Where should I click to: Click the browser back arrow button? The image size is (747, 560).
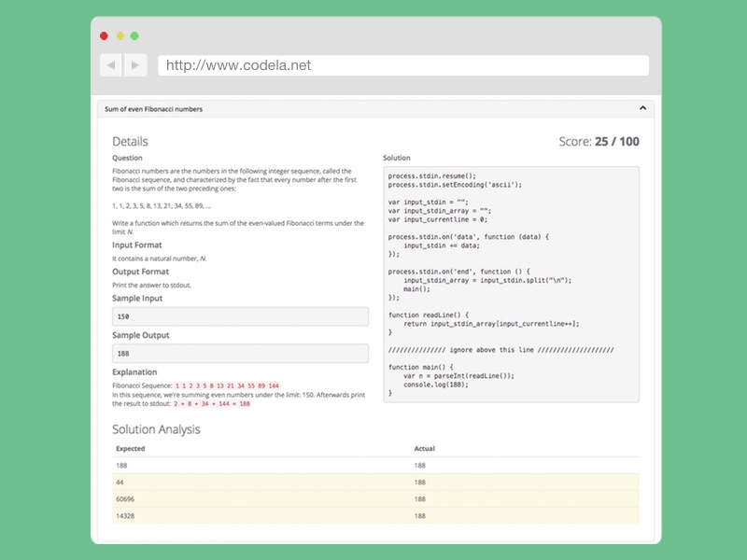click(111, 64)
